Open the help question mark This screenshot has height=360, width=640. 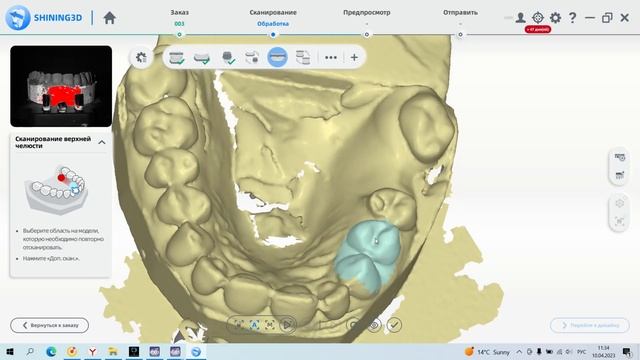(x=572, y=18)
